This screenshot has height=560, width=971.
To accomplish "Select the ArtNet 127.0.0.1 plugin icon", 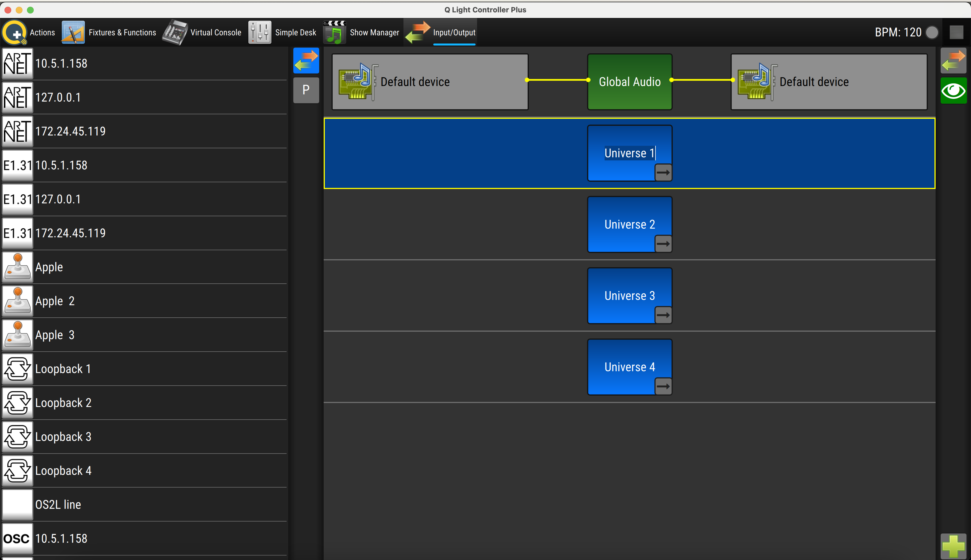I will click(x=17, y=97).
